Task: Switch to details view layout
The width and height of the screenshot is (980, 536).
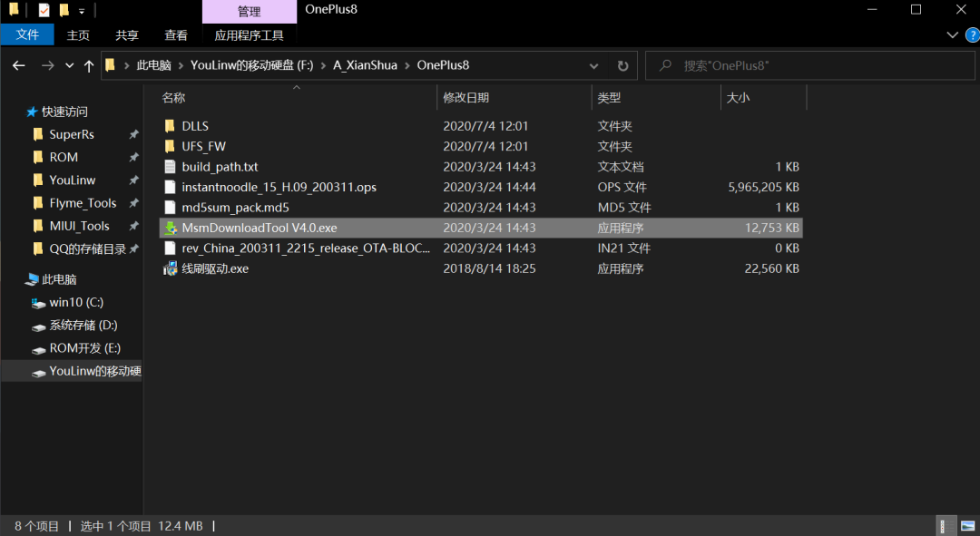Action: [x=946, y=526]
